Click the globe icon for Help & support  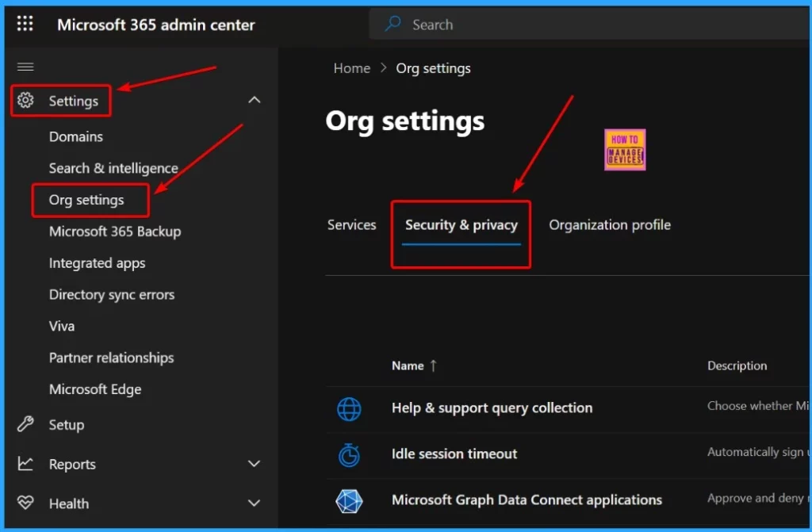(x=349, y=409)
